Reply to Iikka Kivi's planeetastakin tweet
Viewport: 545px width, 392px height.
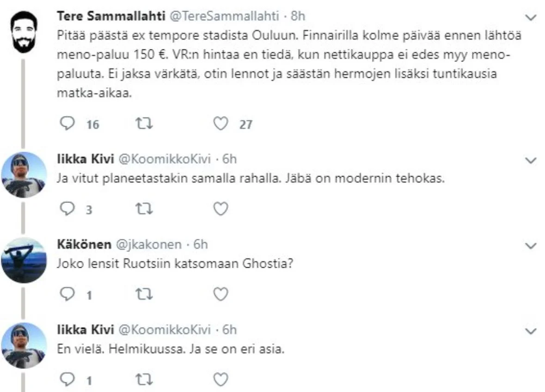point(68,209)
